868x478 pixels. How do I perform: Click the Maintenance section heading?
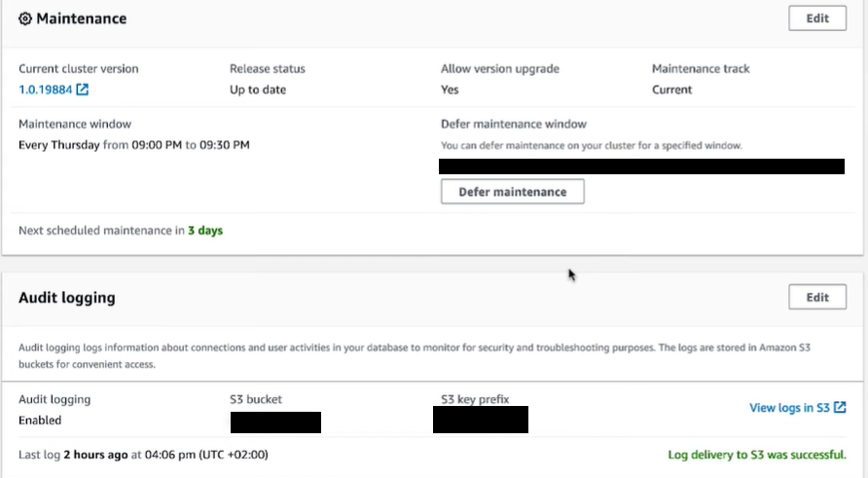[81, 18]
